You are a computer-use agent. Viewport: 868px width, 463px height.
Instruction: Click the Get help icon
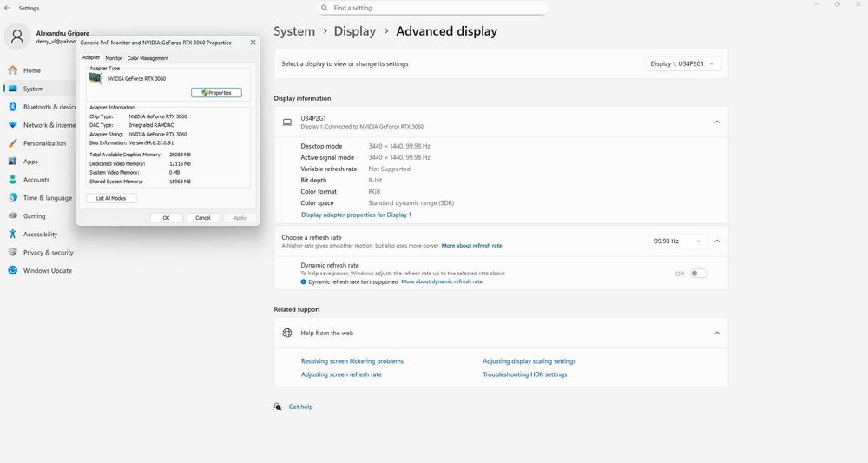pyautogui.click(x=278, y=407)
